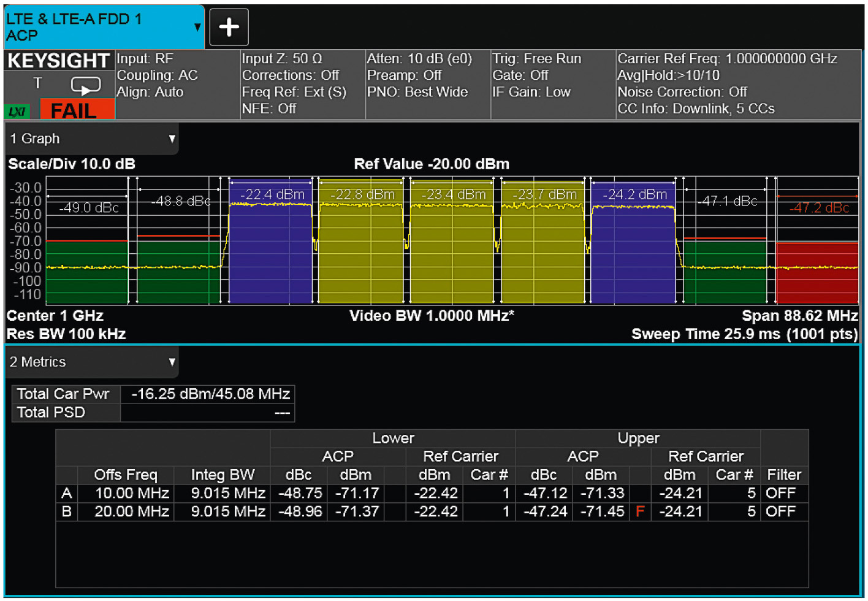The height and width of the screenshot is (601, 868).
Task: Click the KEYSIGHT logo
Action: [x=59, y=61]
